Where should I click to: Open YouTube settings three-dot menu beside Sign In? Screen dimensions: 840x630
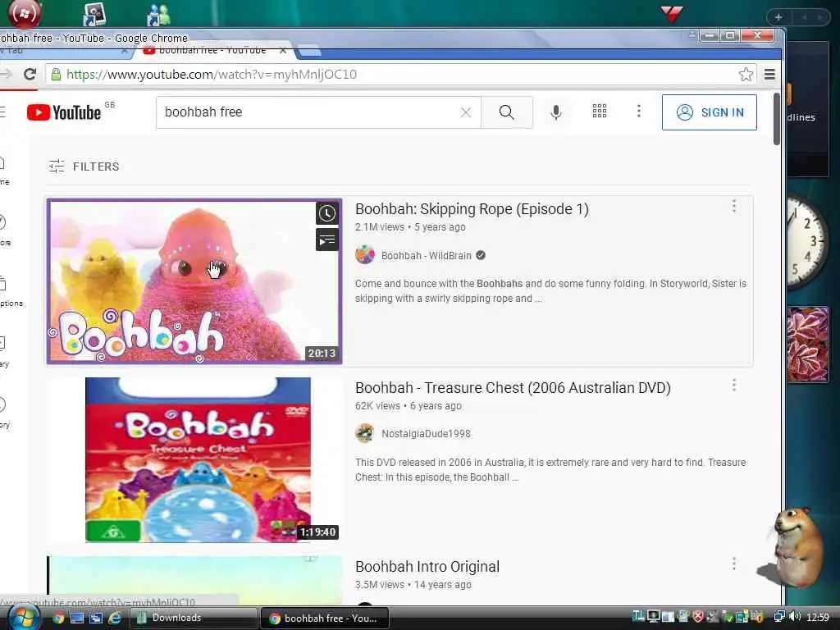point(638,111)
